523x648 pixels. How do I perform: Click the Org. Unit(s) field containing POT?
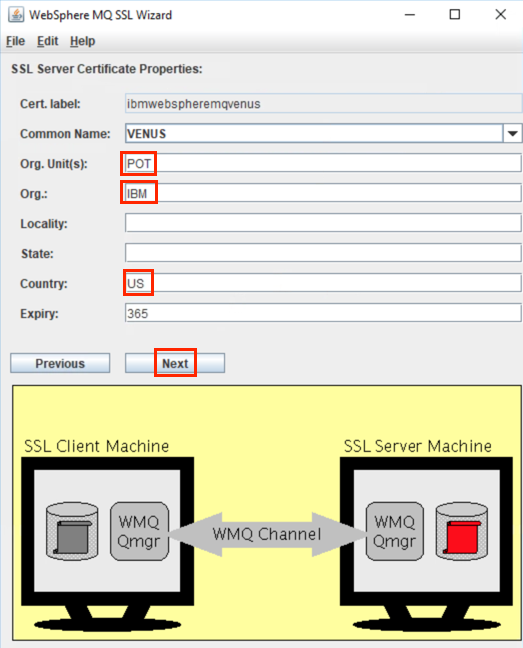(x=323, y=163)
